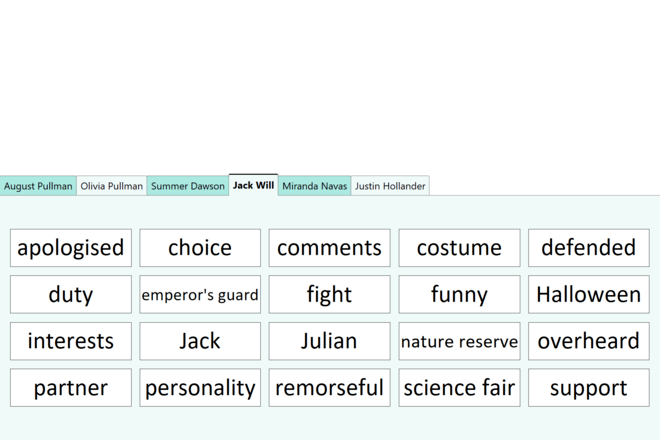Click the 'Halloween' word tile
This screenshot has width=660, height=440.
coord(588,295)
